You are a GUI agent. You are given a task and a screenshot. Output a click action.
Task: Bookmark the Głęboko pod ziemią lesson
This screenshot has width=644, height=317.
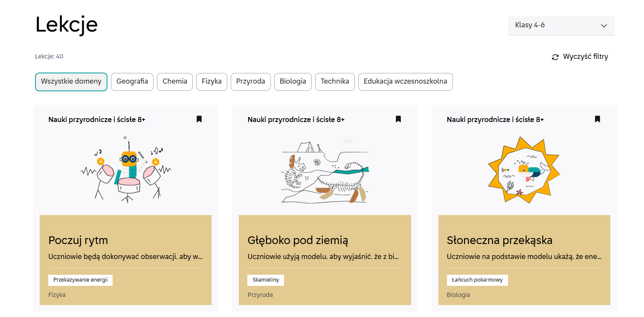(398, 119)
